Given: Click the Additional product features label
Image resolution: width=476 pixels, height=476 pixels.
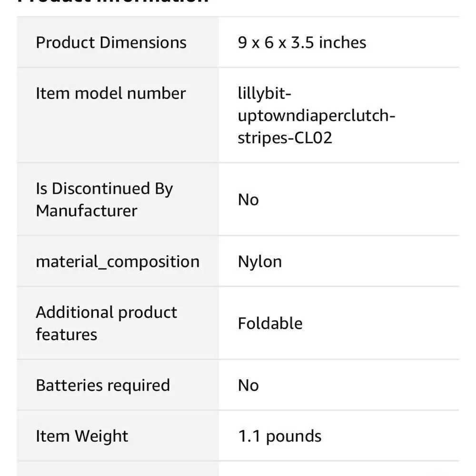Looking at the screenshot, I should [x=107, y=323].
